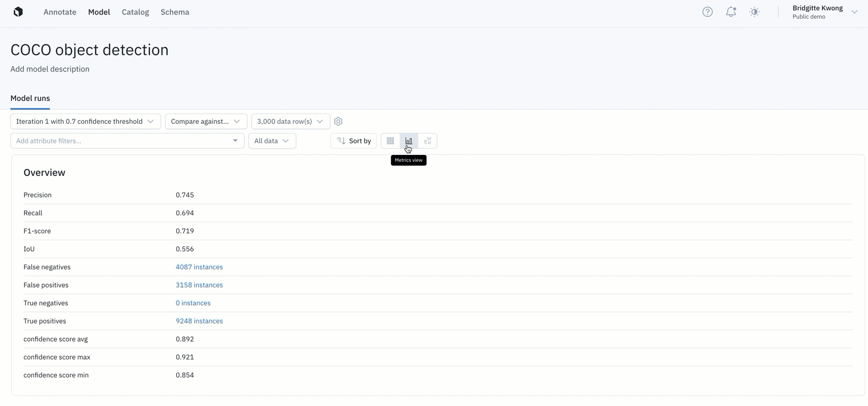Click the IoU value 0.556
This screenshot has width=868, height=406.
click(x=185, y=249)
